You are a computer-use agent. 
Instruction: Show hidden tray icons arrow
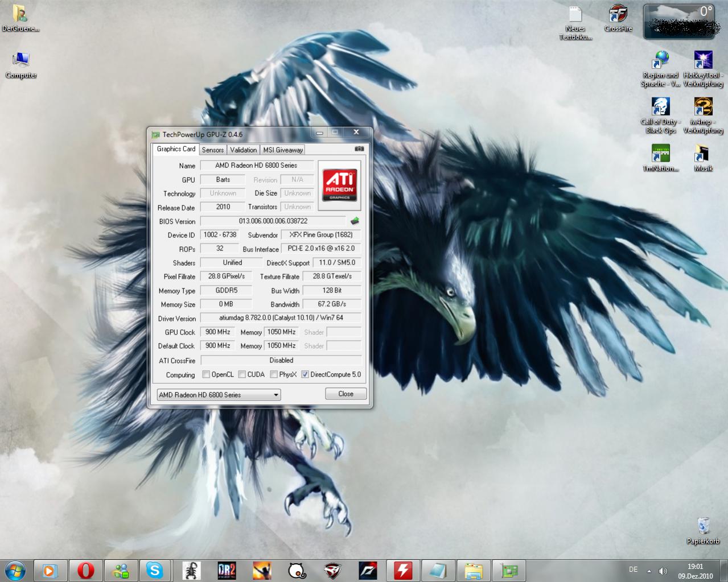click(x=649, y=570)
